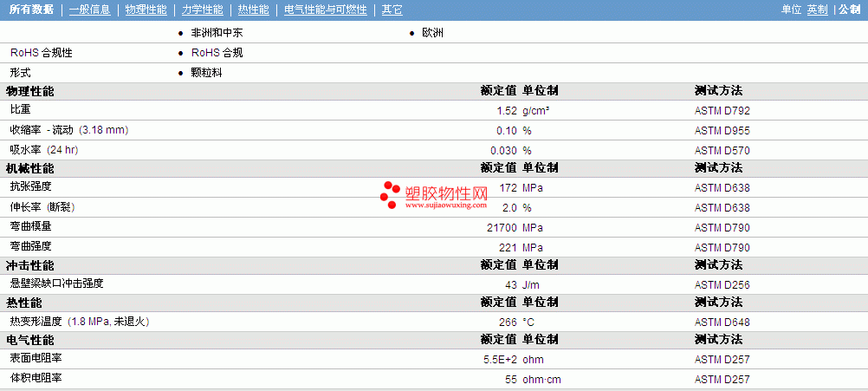Click the 悬壁梁缺口冲击强度 label
The image size is (868, 391).
[x=57, y=284]
